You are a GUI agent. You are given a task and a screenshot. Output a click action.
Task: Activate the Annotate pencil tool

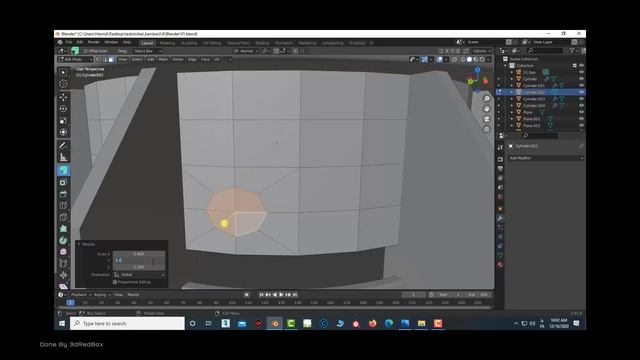(x=63, y=146)
